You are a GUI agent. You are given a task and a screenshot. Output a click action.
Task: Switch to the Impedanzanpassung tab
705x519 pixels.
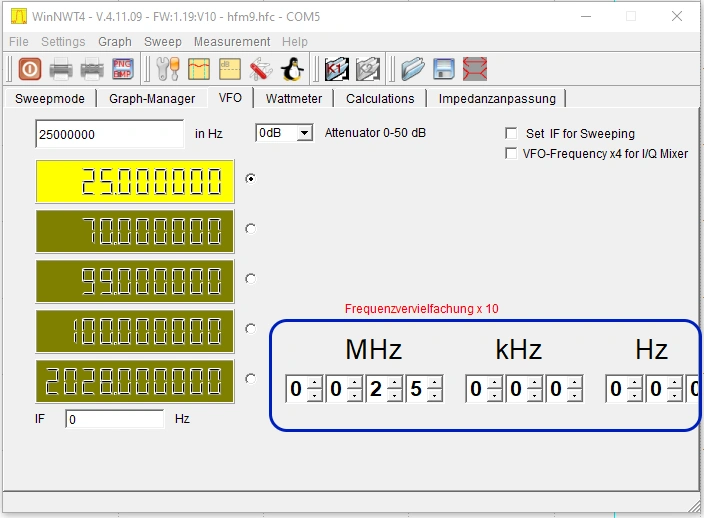[497, 98]
